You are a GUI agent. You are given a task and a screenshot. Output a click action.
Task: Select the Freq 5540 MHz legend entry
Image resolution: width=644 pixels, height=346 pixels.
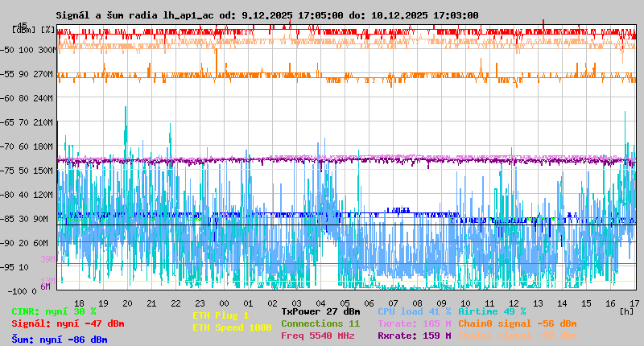[318, 336]
